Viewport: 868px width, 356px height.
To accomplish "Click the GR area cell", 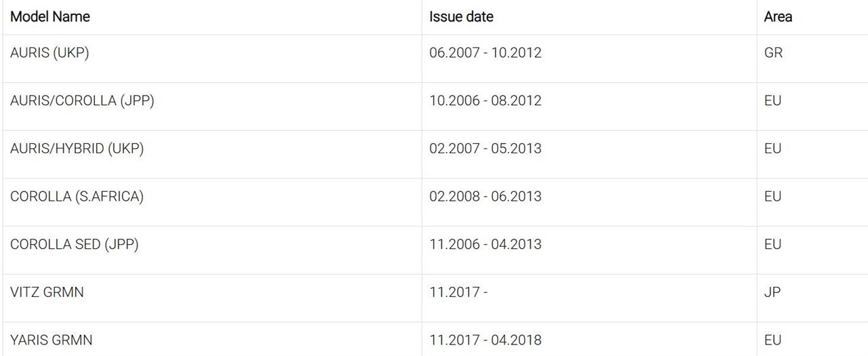I will point(773,53).
